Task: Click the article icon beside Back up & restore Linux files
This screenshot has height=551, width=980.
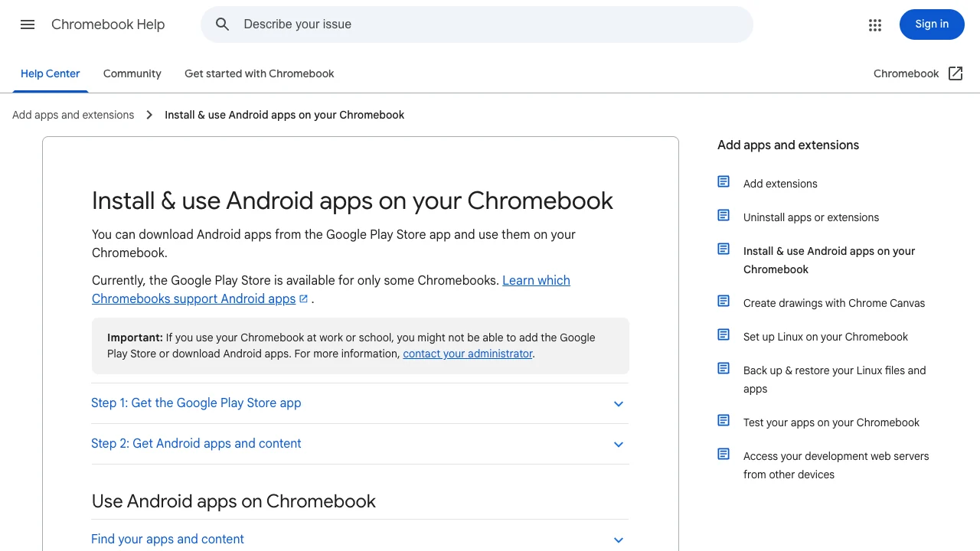Action: click(724, 368)
